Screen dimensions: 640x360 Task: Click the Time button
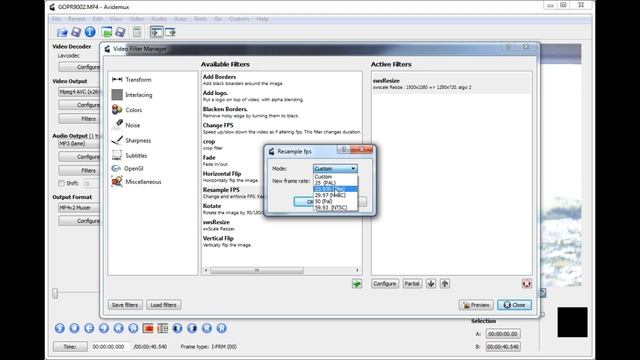(70, 347)
